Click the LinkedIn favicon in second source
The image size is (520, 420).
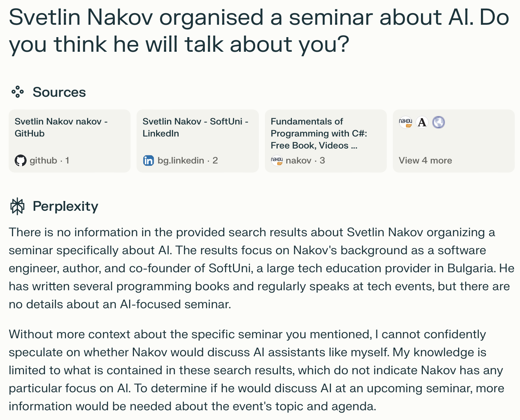pyautogui.click(x=149, y=160)
